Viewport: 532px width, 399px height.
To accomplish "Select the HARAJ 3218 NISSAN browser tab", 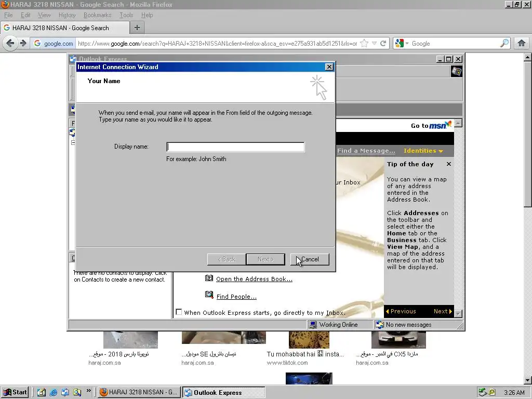I will tap(65, 28).
